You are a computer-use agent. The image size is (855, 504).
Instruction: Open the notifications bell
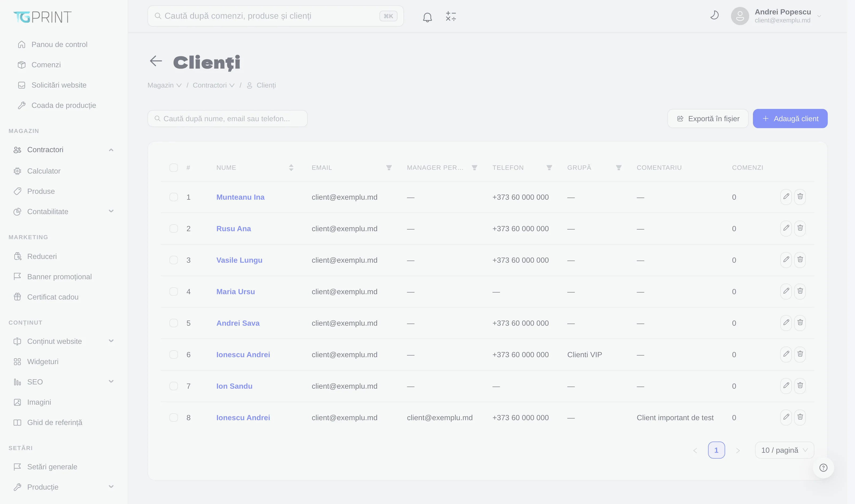pyautogui.click(x=427, y=17)
